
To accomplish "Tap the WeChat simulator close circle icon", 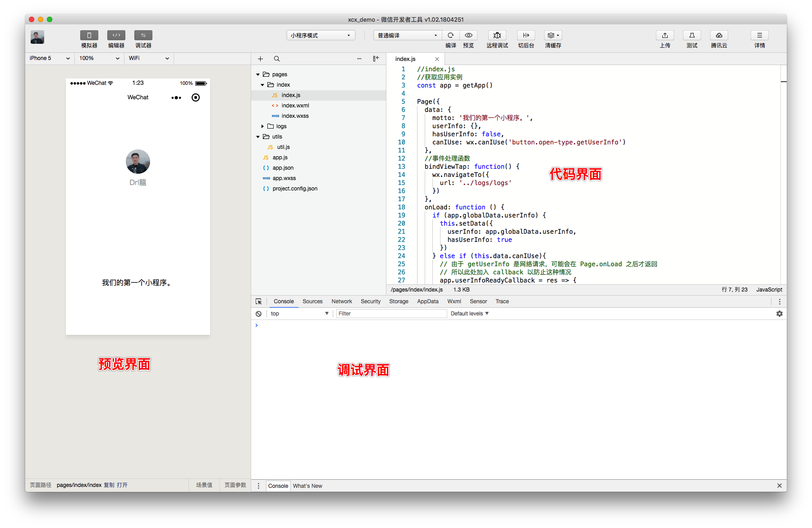I will click(196, 97).
